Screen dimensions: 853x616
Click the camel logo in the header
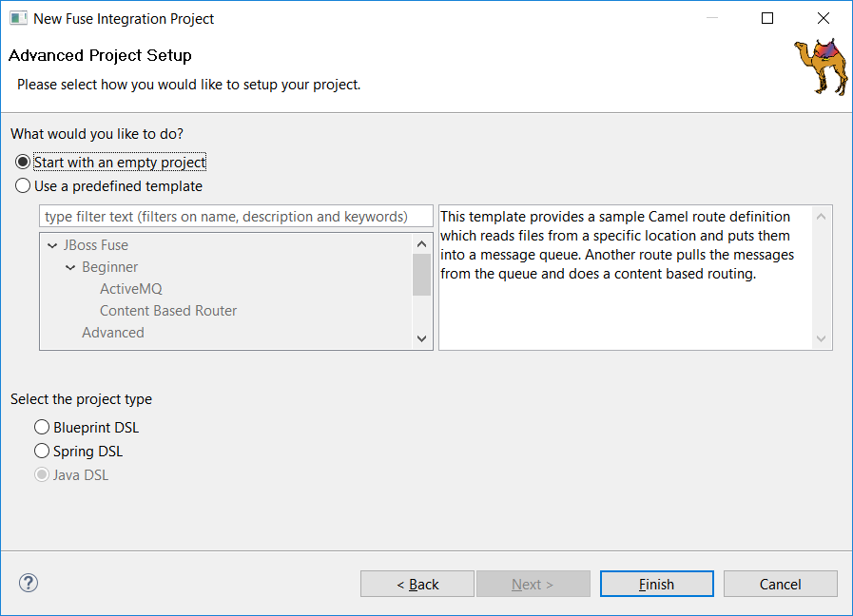click(820, 66)
